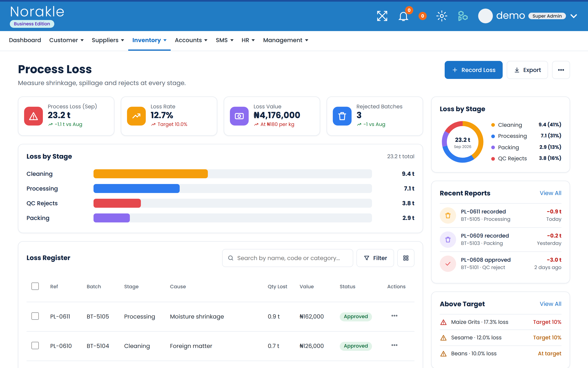Click the fullscreen expand icon in header
This screenshot has width=588, height=368.
(382, 16)
